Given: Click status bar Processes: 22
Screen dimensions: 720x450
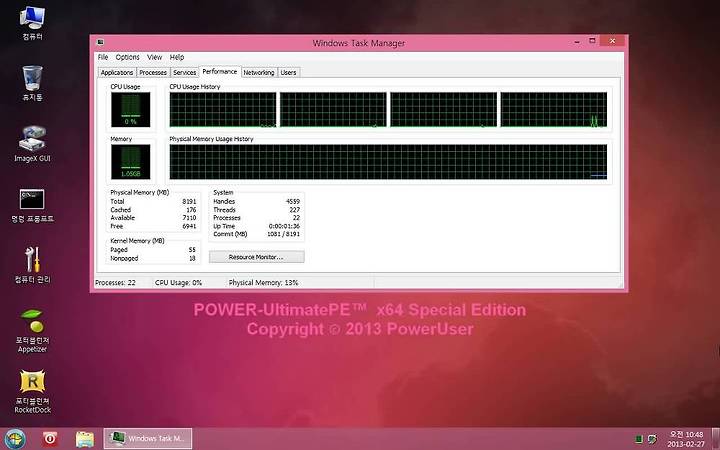Looking at the screenshot, I should (x=115, y=282).
